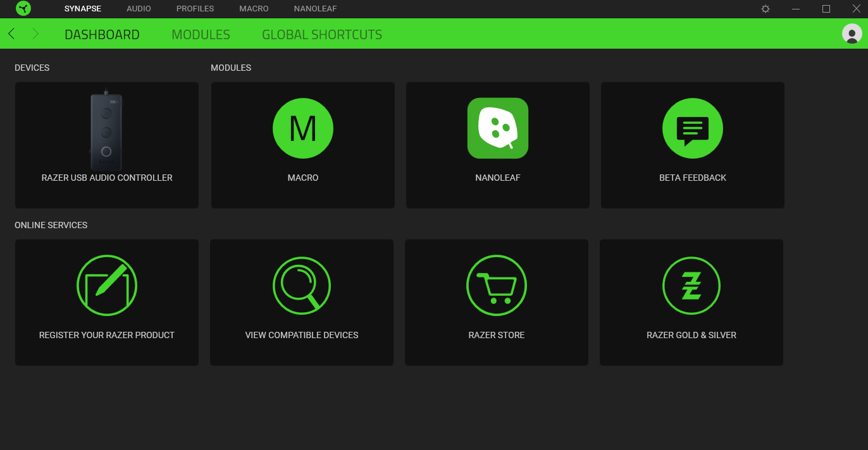Open the Nanoleaf module icon
The height and width of the screenshot is (450, 868).
click(498, 128)
